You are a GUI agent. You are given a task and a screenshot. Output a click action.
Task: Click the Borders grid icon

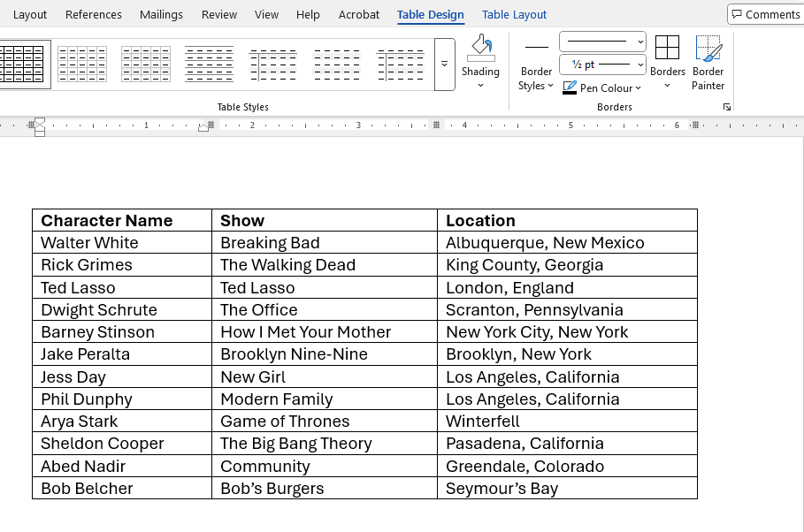pyautogui.click(x=667, y=49)
